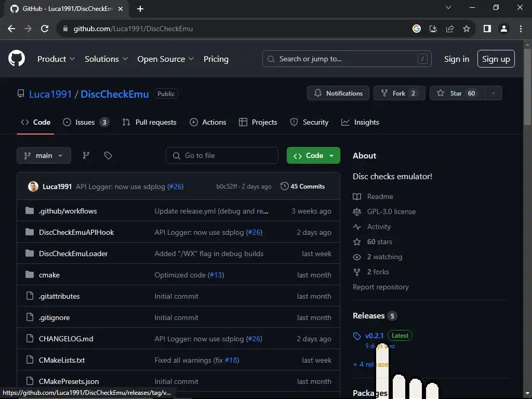Screen dimensions: 532x399
Task: Open the #26 link in latest commit row
Action: [176, 187]
